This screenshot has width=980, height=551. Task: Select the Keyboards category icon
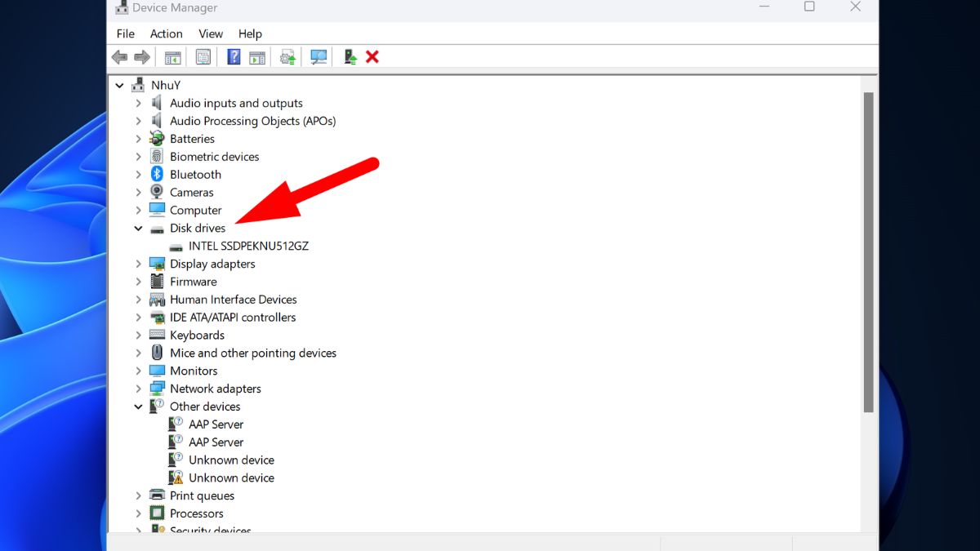pyautogui.click(x=157, y=335)
